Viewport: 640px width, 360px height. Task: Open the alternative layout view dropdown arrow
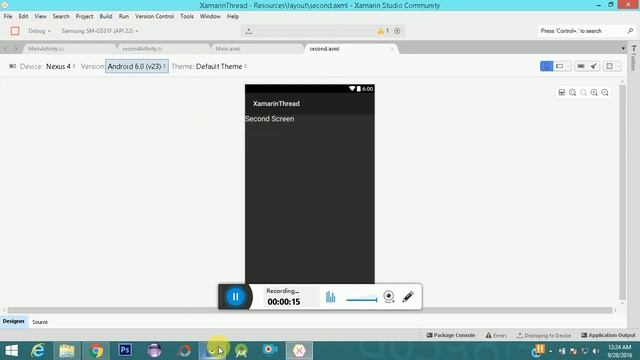[619, 66]
